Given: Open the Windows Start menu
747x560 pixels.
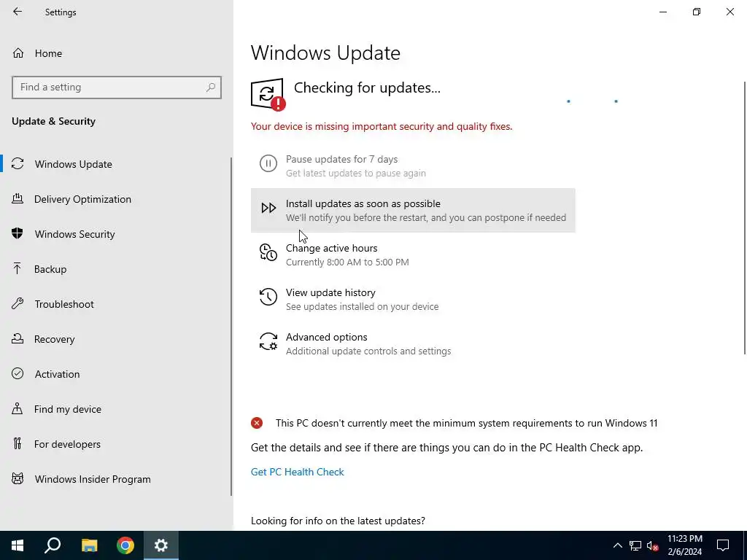Looking at the screenshot, I should (x=18, y=545).
